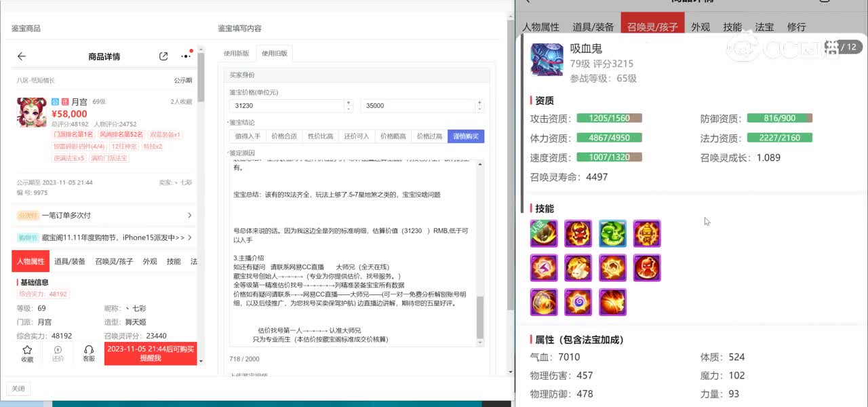The height and width of the screenshot is (407, 868).
Task: Open share icon beside 商品详情 title
Action: coord(163,56)
